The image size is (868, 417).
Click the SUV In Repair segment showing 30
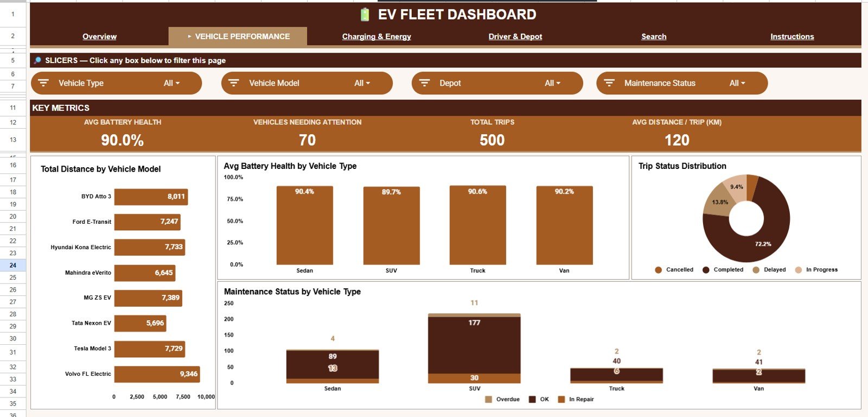pyautogui.click(x=474, y=378)
